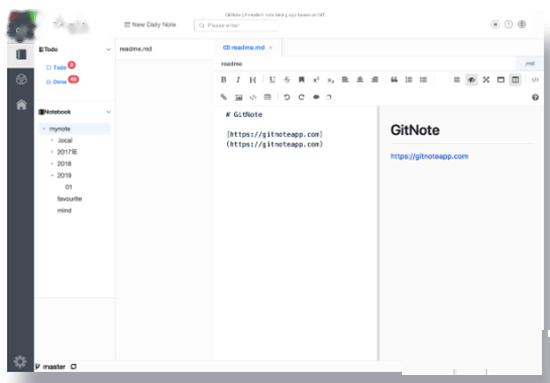Focus the search input field
Viewport: 550px width, 383px height.
pos(236,25)
